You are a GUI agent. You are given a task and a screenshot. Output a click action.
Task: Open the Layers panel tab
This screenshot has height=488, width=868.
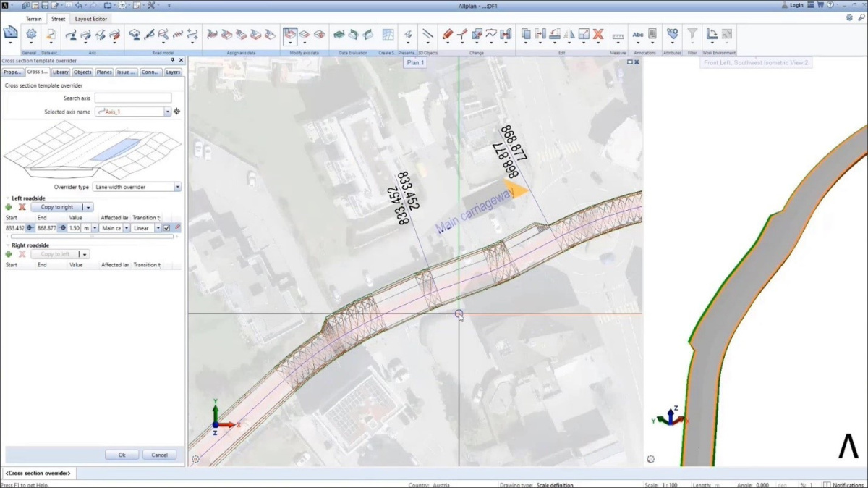click(x=173, y=72)
